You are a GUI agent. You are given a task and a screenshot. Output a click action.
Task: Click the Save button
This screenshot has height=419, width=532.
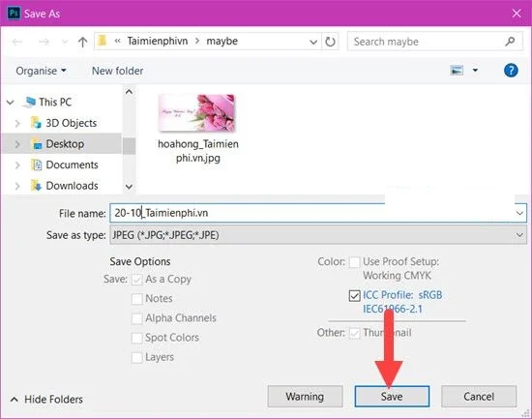[x=392, y=396]
